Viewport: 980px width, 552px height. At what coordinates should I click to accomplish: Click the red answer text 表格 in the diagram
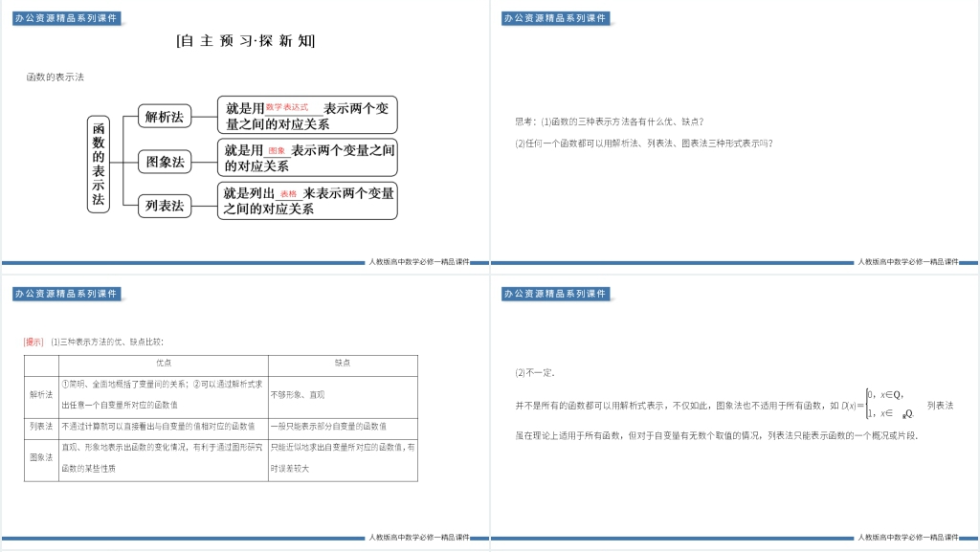coord(288,194)
